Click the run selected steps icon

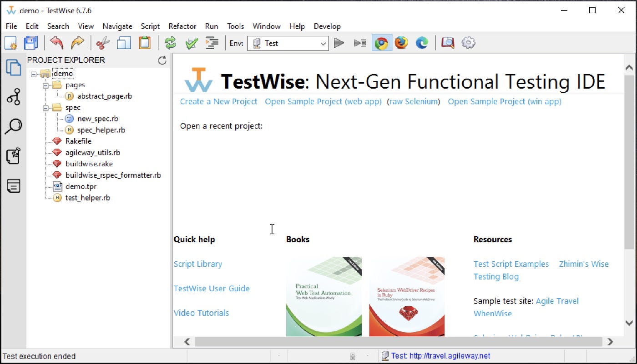coord(360,43)
